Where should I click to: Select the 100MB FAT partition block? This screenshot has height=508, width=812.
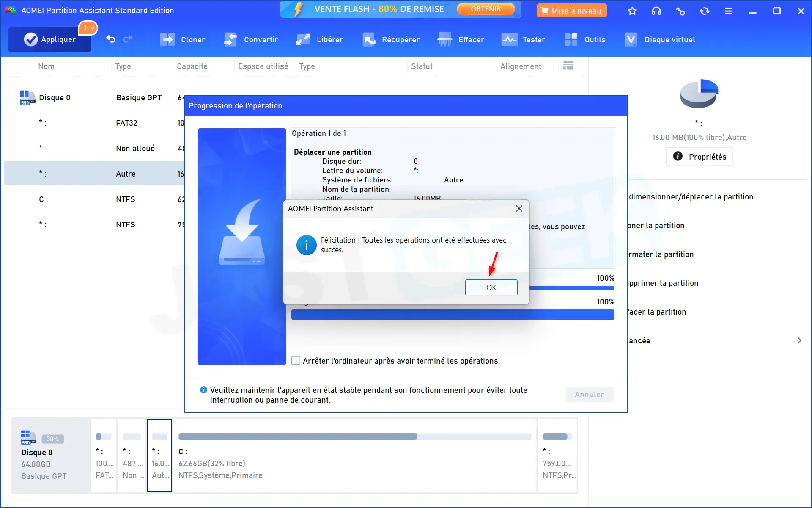click(104, 456)
